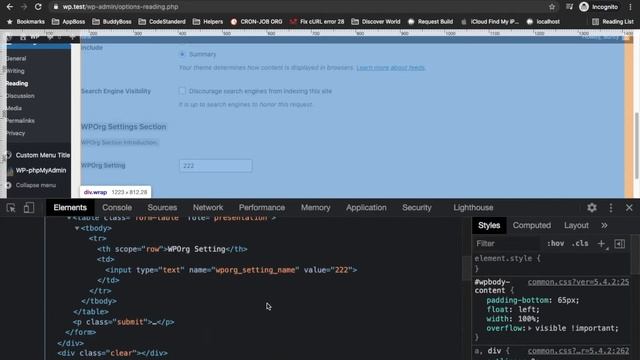Open the AppBoss bookmark folder
Screen dimensions: 640x360
point(69,22)
